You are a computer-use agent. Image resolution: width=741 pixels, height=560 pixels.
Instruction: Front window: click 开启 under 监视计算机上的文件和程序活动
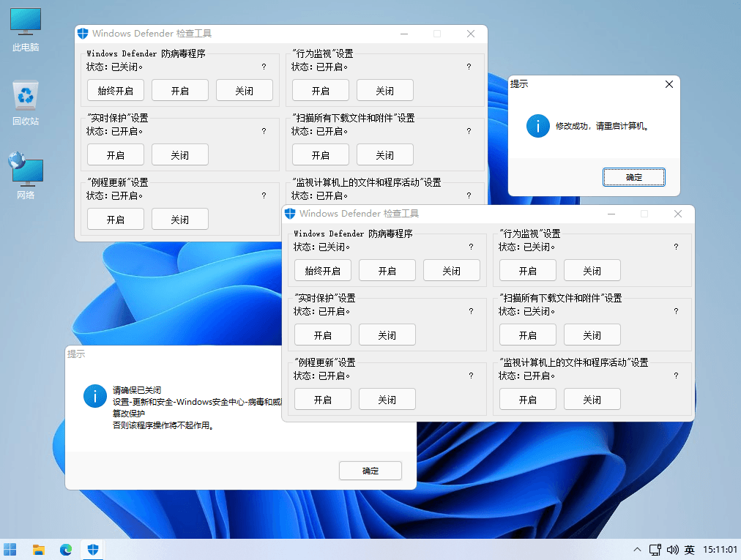pos(528,399)
